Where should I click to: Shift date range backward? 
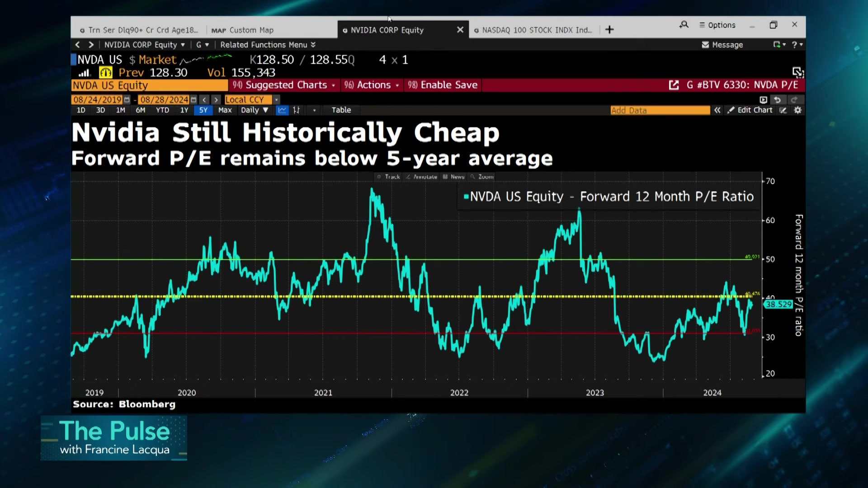204,100
